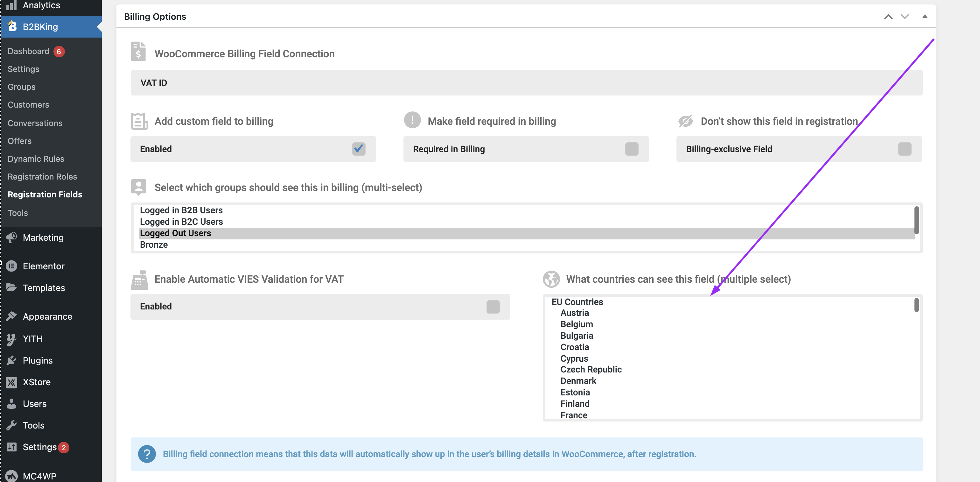Click the groups multi-select list scrollbar
Viewport: 980px width, 482px height.
click(x=916, y=220)
